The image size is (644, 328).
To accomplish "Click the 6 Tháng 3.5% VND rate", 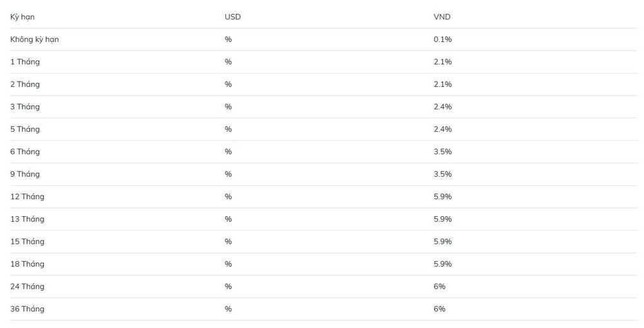I will click(x=443, y=152).
